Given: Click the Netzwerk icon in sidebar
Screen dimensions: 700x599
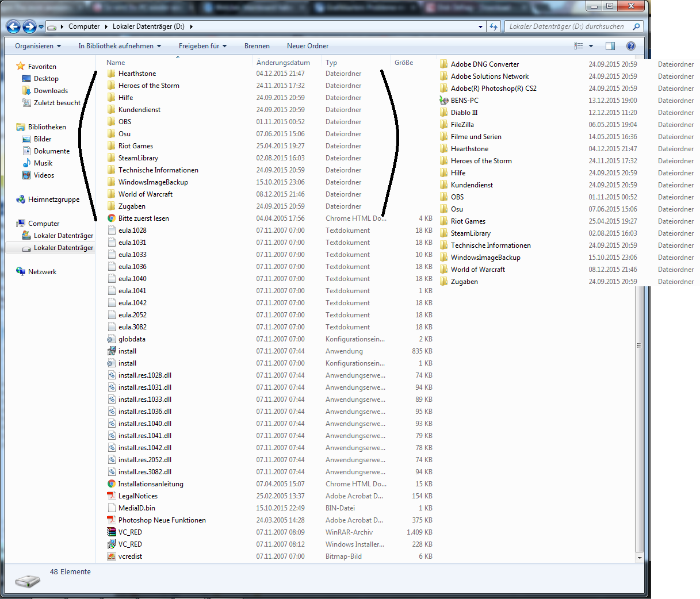Looking at the screenshot, I should tap(21, 272).
